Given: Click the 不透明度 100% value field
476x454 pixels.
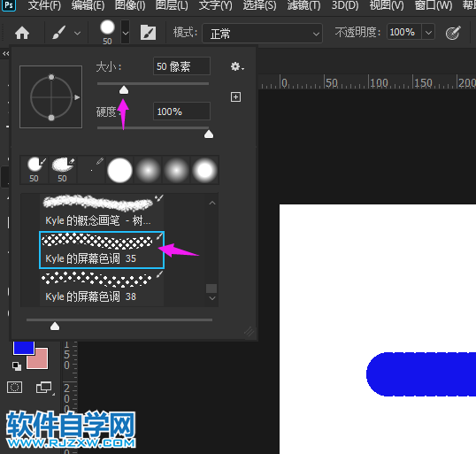Looking at the screenshot, I should (403, 32).
